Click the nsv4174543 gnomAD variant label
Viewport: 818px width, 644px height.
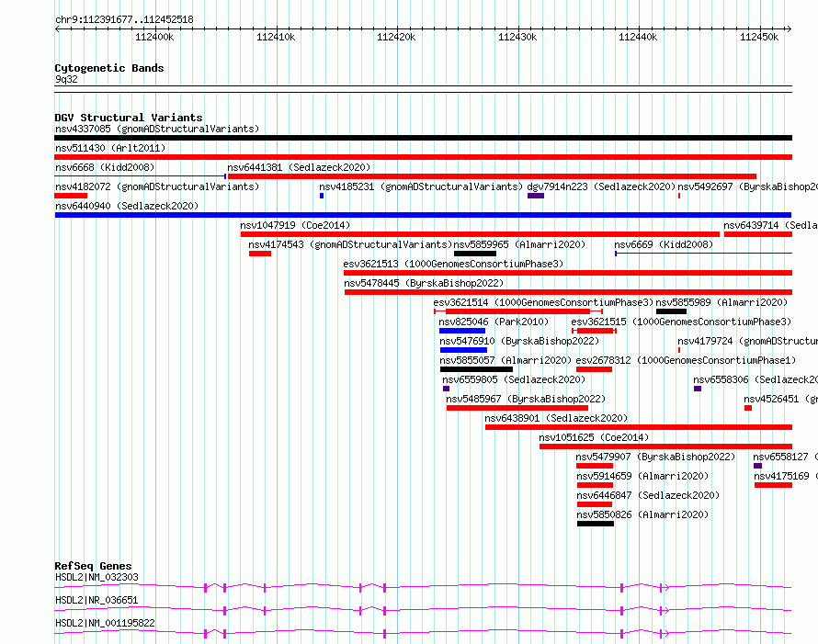[x=350, y=244]
